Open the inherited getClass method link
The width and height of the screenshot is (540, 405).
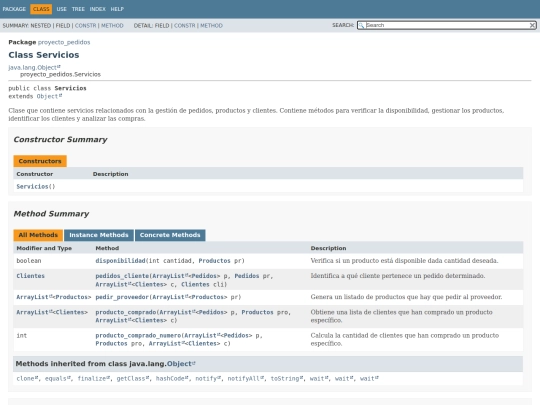[x=133, y=378]
